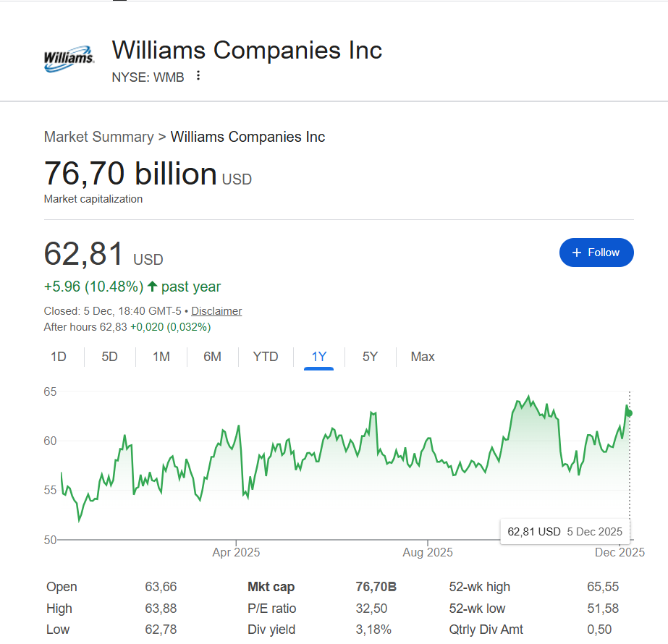Image resolution: width=668 pixels, height=644 pixels.
Task: Click the Williams Companies Inc heading
Action: tap(247, 50)
